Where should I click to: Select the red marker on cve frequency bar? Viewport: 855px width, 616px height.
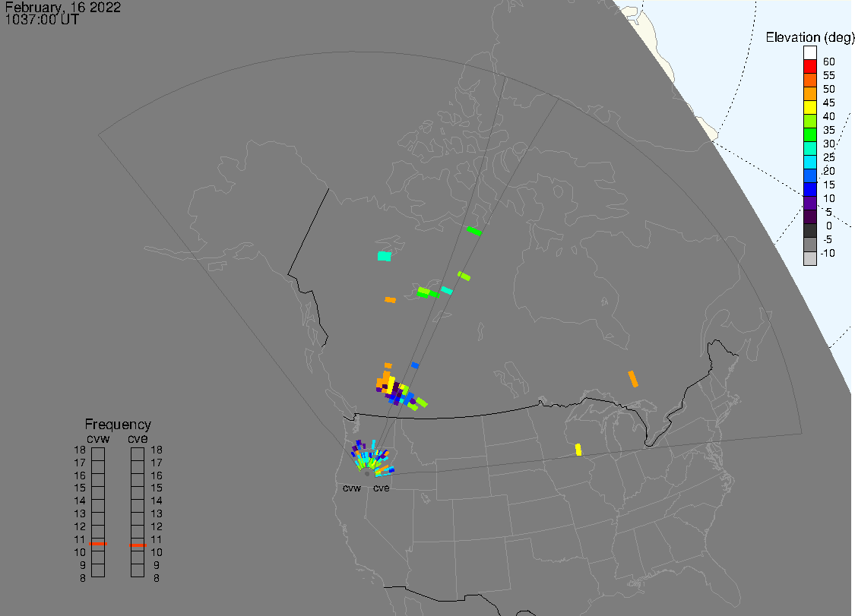coord(138,545)
